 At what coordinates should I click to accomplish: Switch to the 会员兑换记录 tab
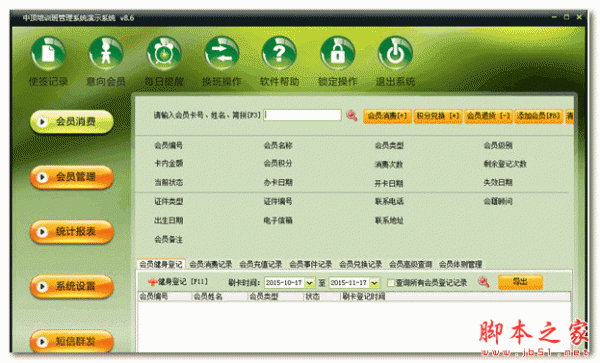tap(360, 264)
